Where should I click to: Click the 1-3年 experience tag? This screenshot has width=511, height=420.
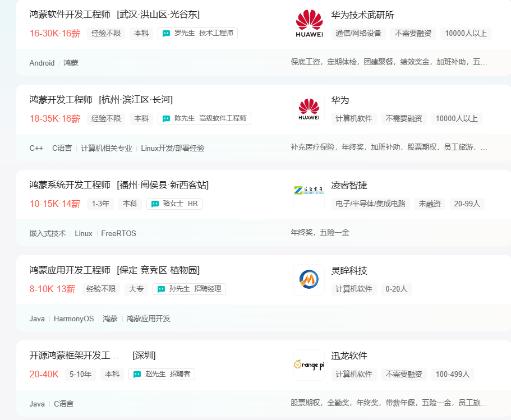[100, 204]
